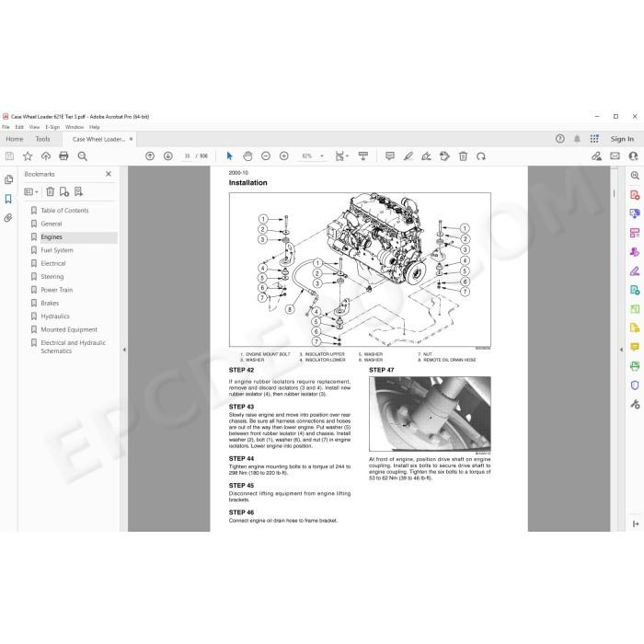Open the Window menu
The height and width of the screenshot is (644, 644).
pyautogui.click(x=75, y=127)
